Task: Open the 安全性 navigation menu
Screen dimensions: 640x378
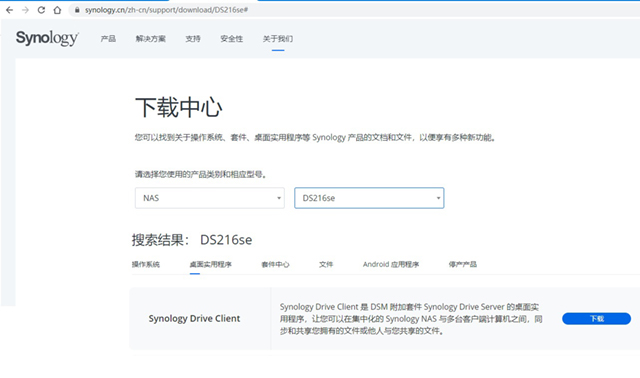Action: pos(231,39)
